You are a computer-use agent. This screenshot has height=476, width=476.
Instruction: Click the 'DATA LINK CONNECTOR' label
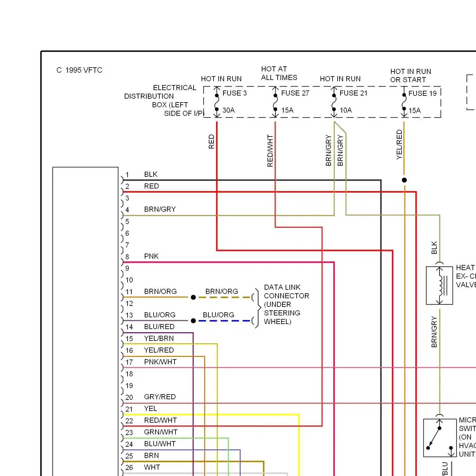coord(287,304)
